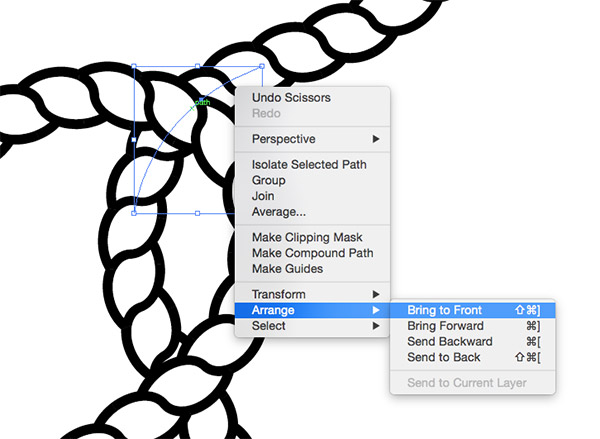This screenshot has height=439, width=600.
Task: Expand the Perspective submenu arrow
Action: pos(376,139)
